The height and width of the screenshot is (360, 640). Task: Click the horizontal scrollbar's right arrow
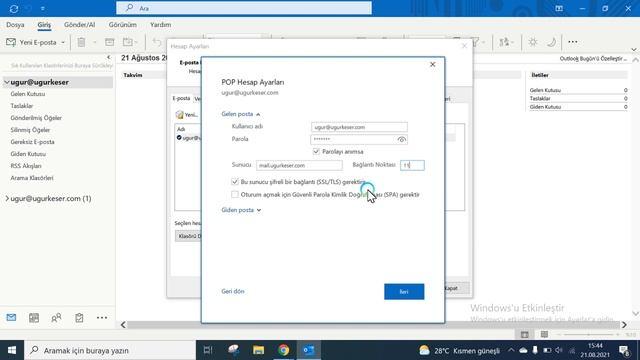click(x=624, y=325)
